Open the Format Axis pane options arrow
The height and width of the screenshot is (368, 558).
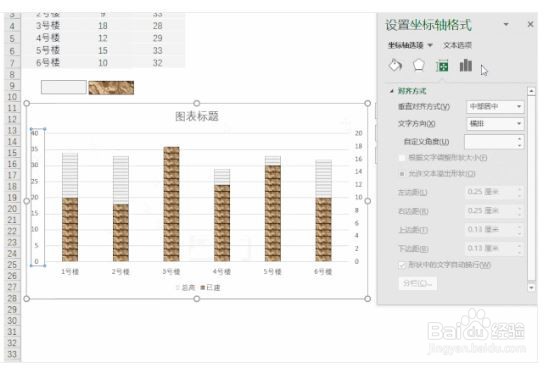pyautogui.click(x=506, y=24)
